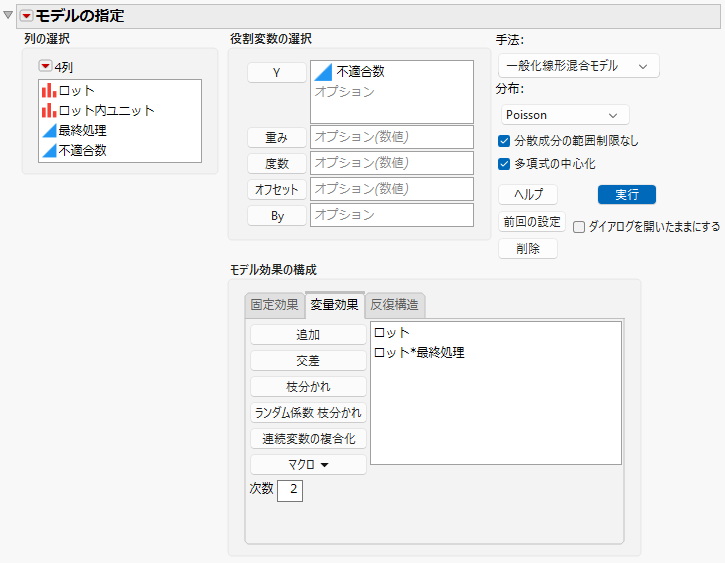The width and height of the screenshot is (725, 563).
Task: Uncheck 多項式の中心化
Action: pos(504,164)
